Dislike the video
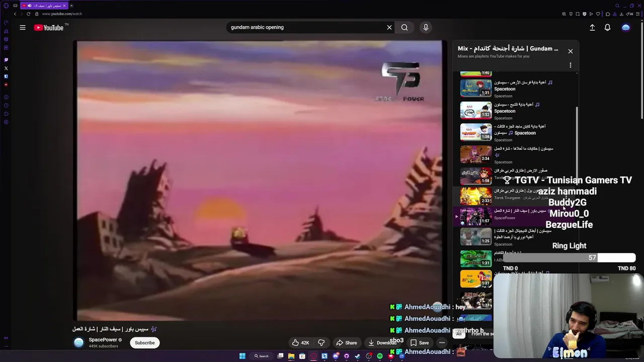This screenshot has height=362, width=644. pyautogui.click(x=321, y=343)
